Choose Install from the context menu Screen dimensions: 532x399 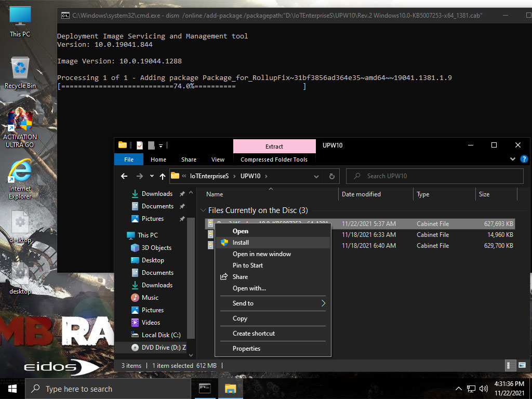click(273, 243)
